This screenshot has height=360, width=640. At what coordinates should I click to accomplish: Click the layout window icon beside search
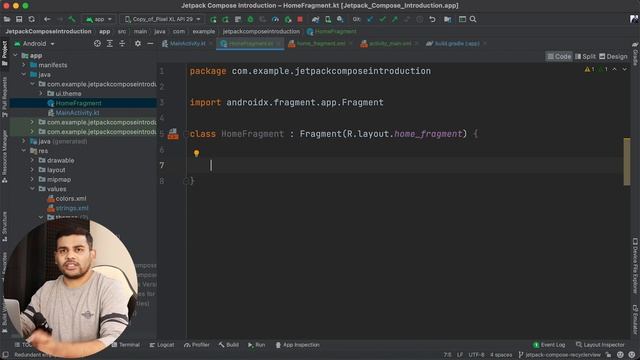pyautogui.click(x=462, y=19)
